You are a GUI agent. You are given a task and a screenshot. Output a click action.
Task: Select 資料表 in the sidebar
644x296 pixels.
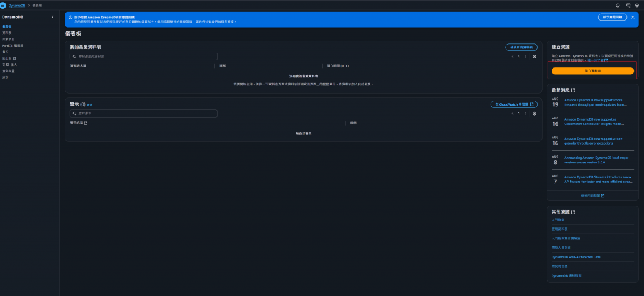(6, 33)
